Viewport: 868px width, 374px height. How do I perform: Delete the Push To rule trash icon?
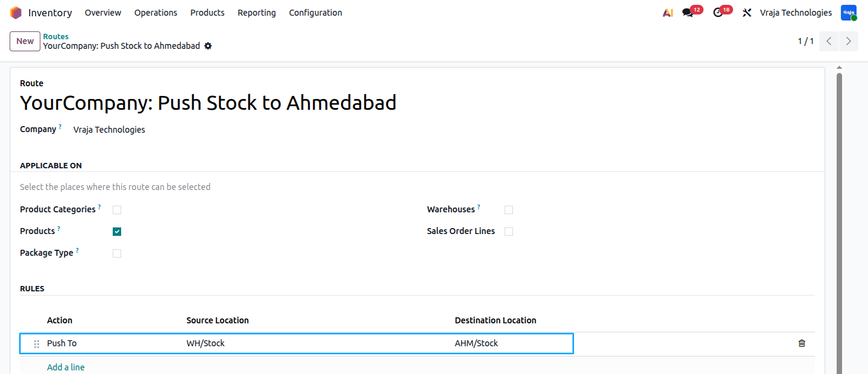coord(802,343)
